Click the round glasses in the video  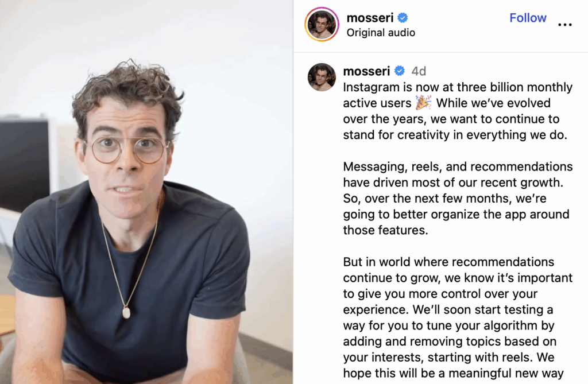click(x=127, y=150)
